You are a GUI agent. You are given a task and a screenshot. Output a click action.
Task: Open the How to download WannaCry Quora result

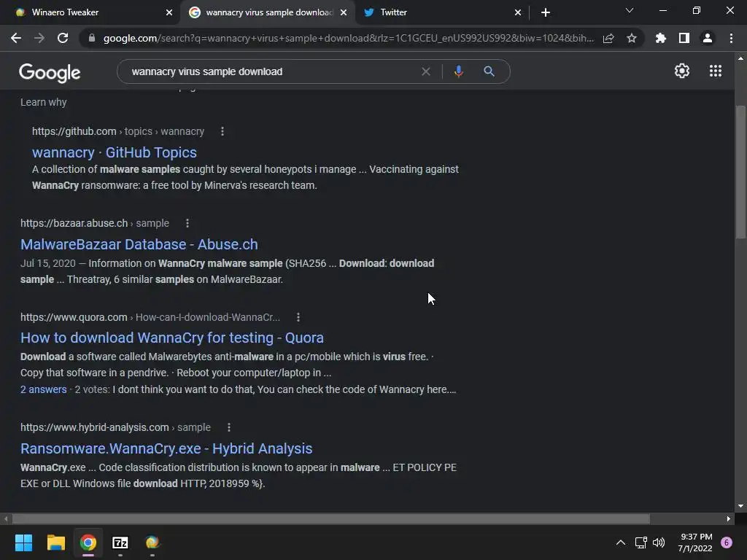tap(172, 338)
